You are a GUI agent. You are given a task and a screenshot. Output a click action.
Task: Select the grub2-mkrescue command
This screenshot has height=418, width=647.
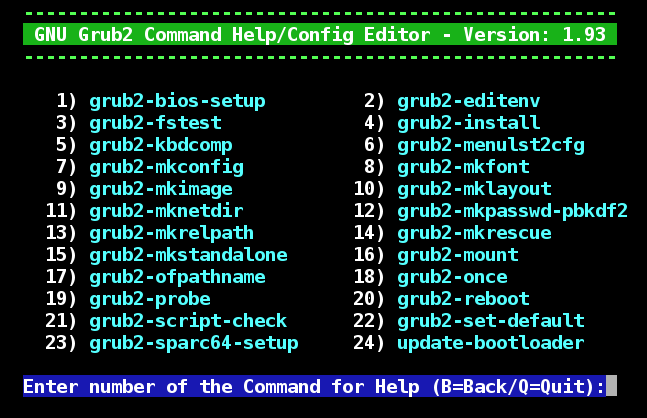(x=475, y=233)
